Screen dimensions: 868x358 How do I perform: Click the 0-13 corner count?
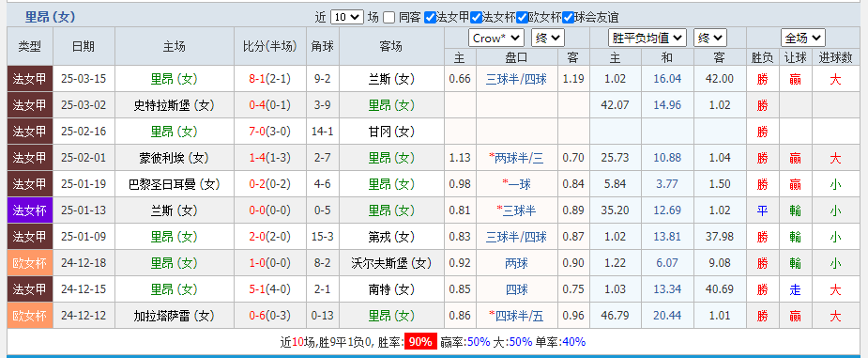pyautogui.click(x=323, y=317)
